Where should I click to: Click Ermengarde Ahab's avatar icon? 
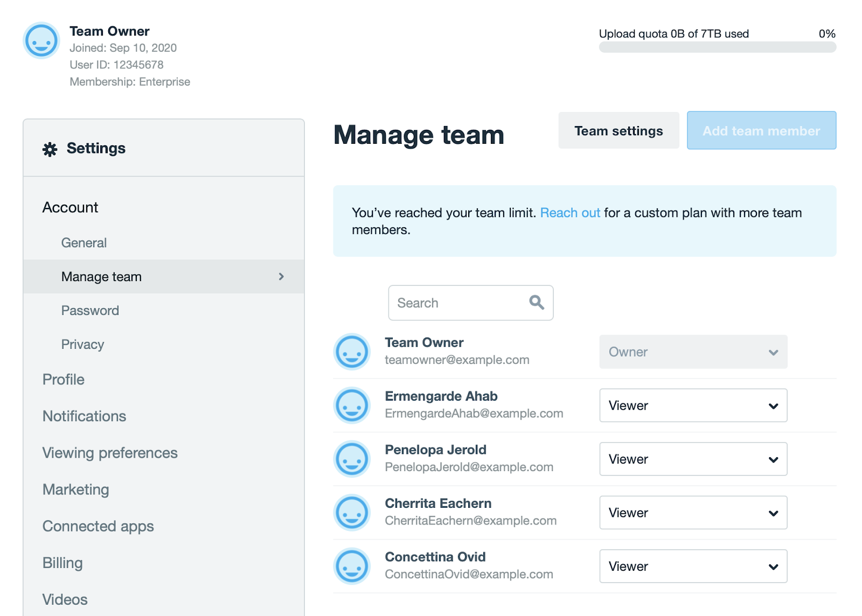(x=352, y=405)
